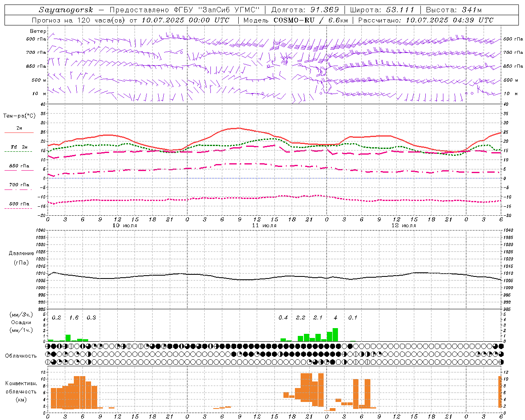Image resolution: width=525 pixels, height=420 pixels.
Task: Click the 'Td 2м' dew point legend entry
Action: 19,147
